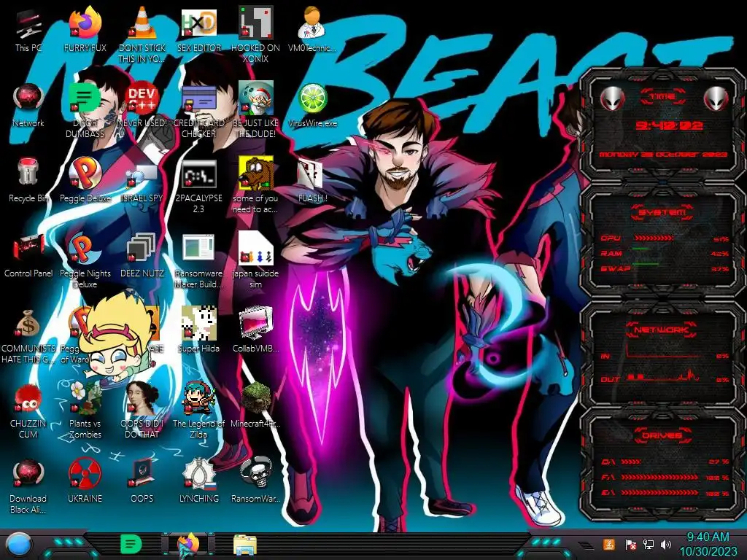Image resolution: width=747 pixels, height=560 pixels.
Task: Select the money bag COMMUNISTS HATE THIS icon
Action: tap(28, 324)
